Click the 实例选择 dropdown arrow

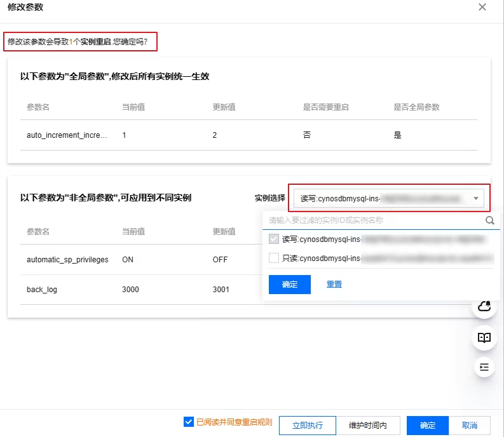click(x=476, y=199)
